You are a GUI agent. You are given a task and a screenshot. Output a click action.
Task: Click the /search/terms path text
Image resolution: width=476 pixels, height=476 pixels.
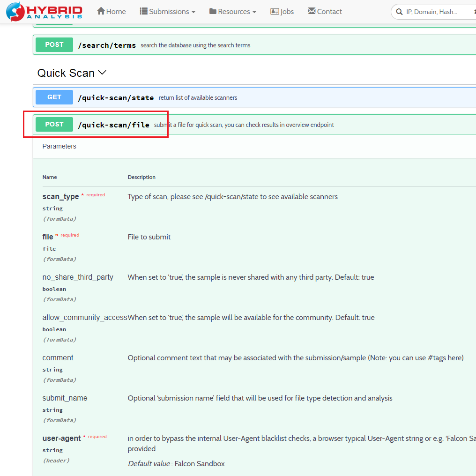click(107, 45)
